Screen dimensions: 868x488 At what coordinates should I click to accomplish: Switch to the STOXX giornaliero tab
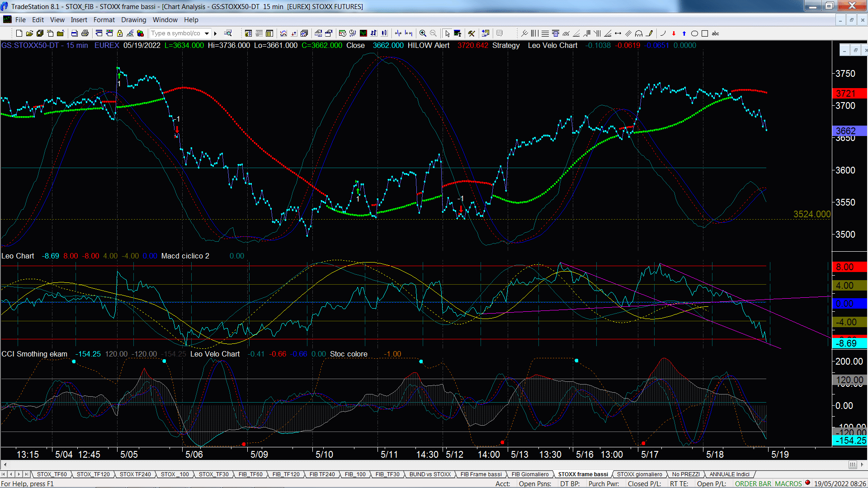click(x=639, y=474)
